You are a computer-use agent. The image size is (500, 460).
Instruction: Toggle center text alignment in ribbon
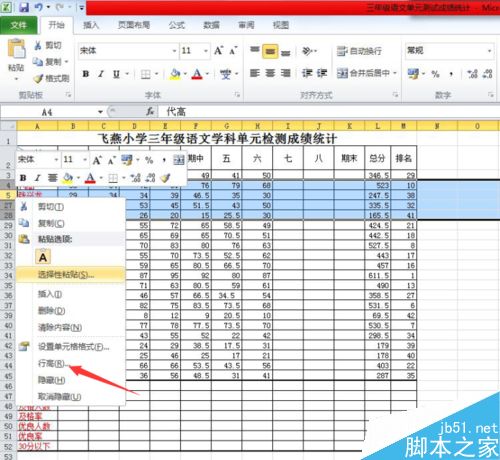(x=270, y=73)
